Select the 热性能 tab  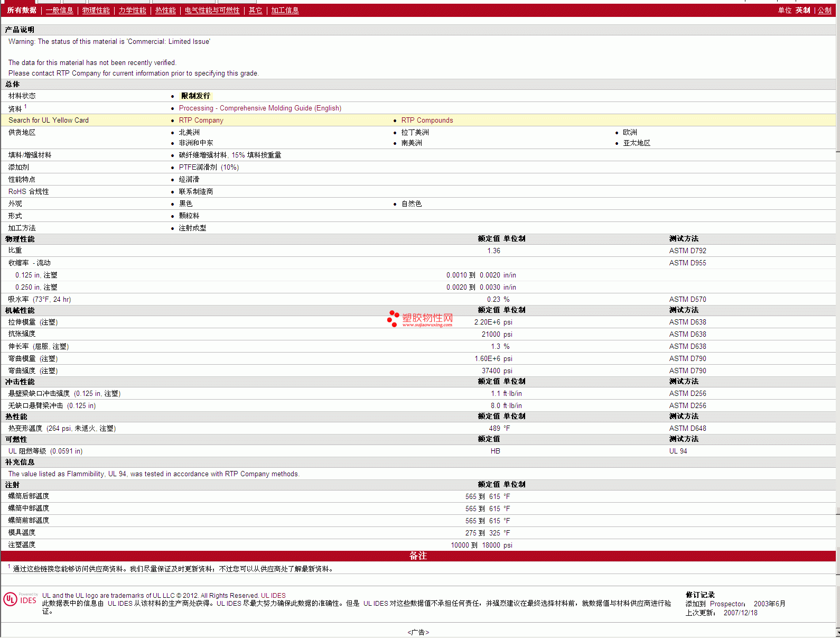[x=165, y=11]
